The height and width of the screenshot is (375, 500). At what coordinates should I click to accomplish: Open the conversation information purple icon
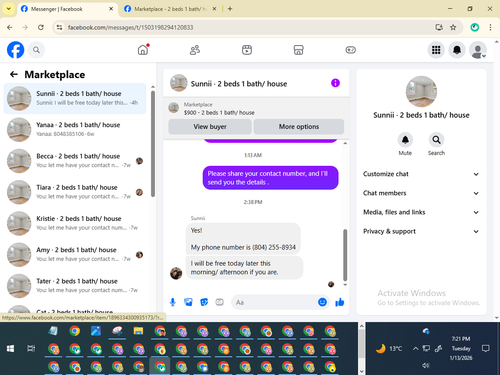(335, 83)
